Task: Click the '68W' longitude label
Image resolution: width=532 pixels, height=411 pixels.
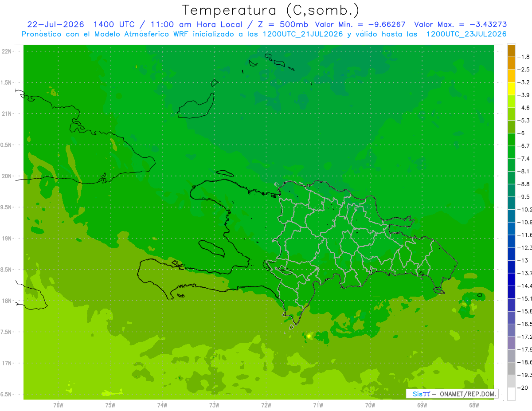Action: point(474,405)
